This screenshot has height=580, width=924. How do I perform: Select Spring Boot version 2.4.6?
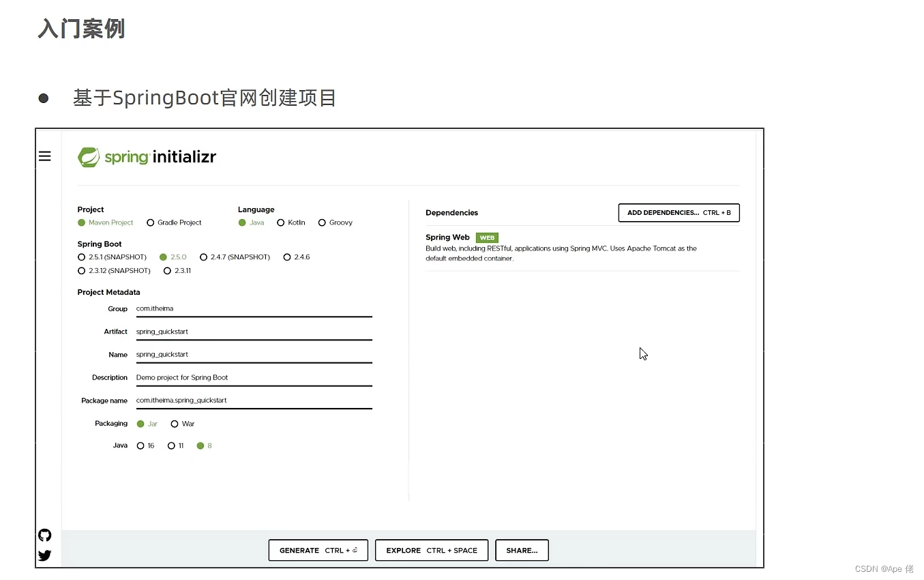(x=287, y=257)
